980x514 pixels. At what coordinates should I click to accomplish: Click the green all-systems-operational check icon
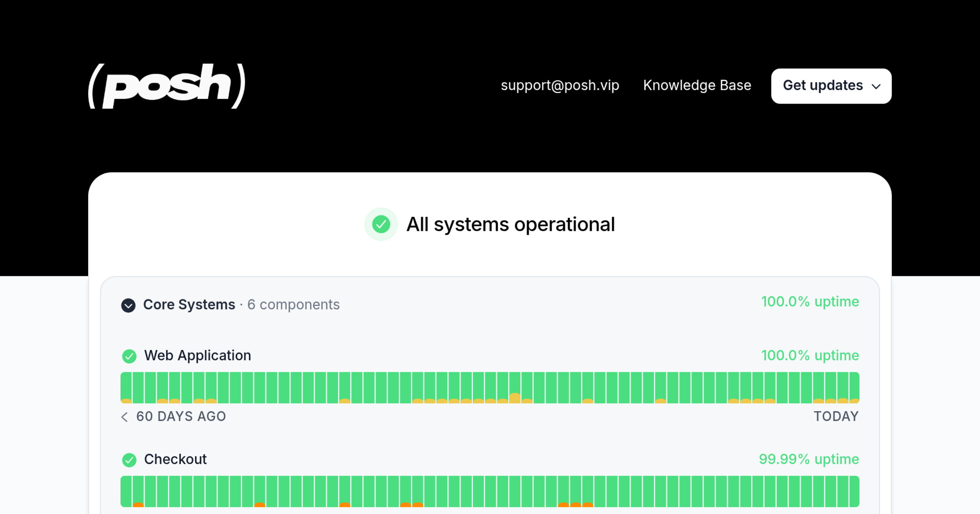click(381, 224)
